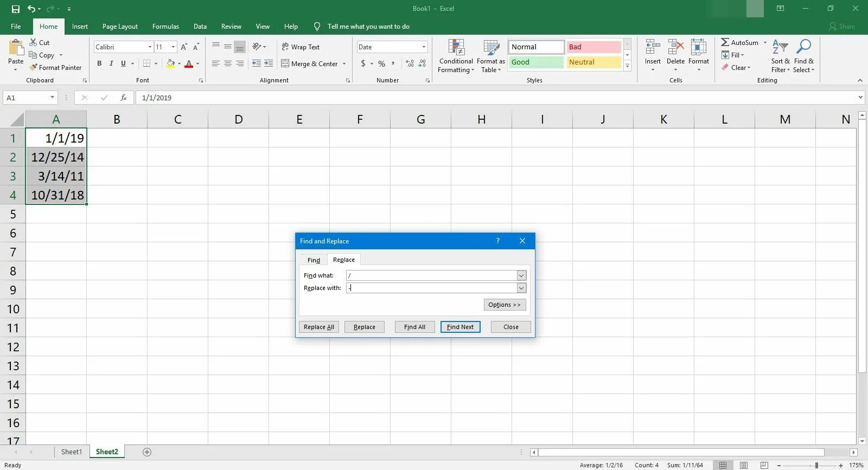Viewport: 868px width, 470px height.
Task: Toggle Align Left for cell text
Action: 215,63
